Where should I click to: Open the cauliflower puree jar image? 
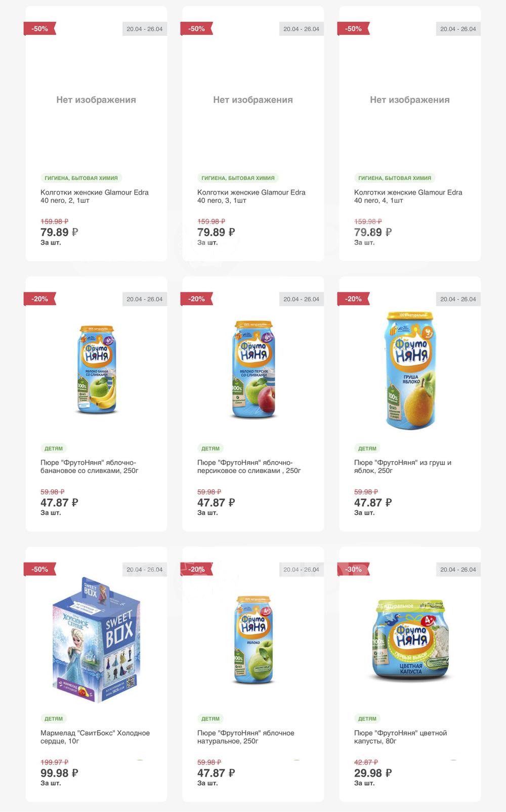pos(410,640)
